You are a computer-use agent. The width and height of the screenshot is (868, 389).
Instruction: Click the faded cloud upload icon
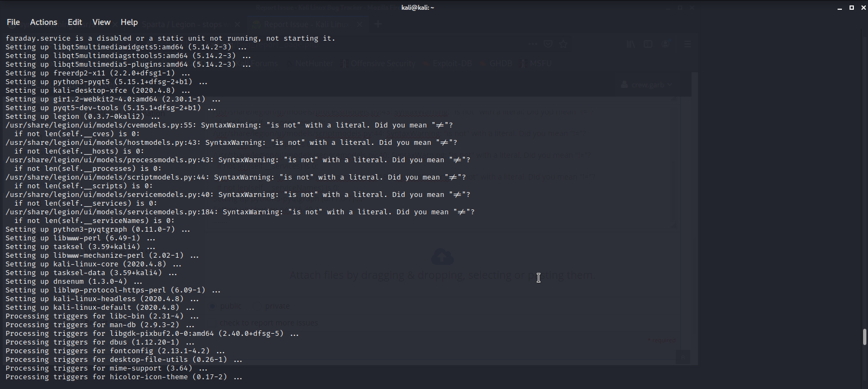pyautogui.click(x=442, y=256)
